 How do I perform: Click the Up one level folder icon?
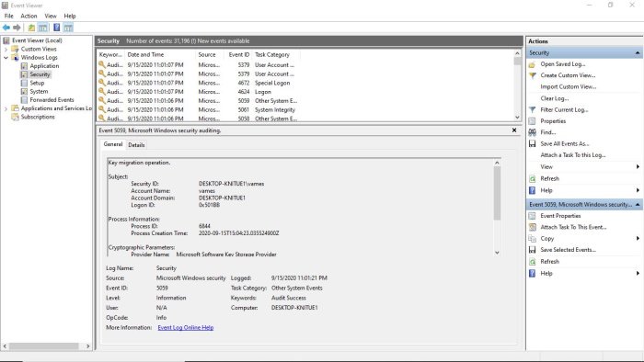(x=31, y=28)
